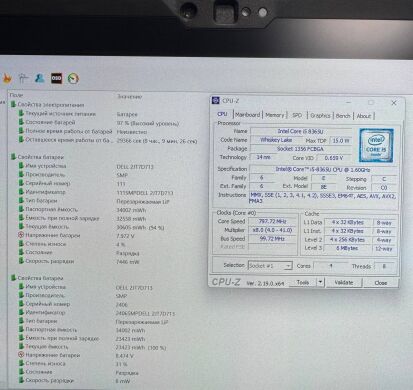Image resolution: width=413 pixels, height=390 pixels.
Task: Click the orange icon beside 8.474 V voltage row
Action: click(21, 355)
